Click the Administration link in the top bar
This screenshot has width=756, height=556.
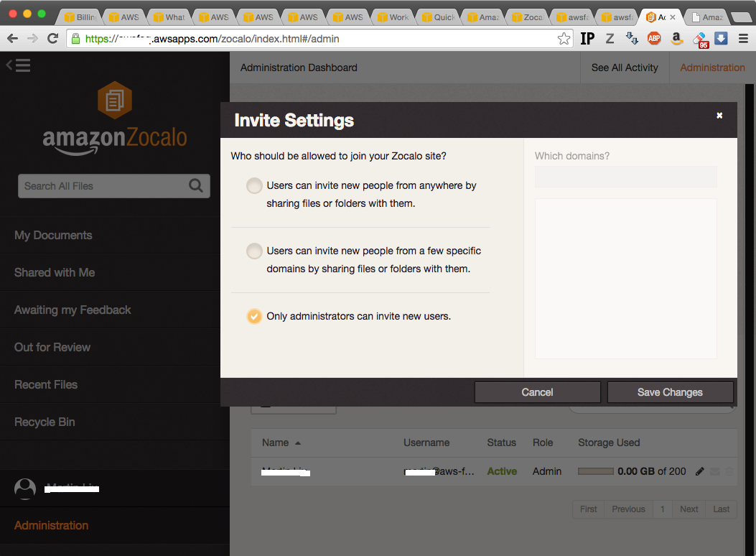712,68
